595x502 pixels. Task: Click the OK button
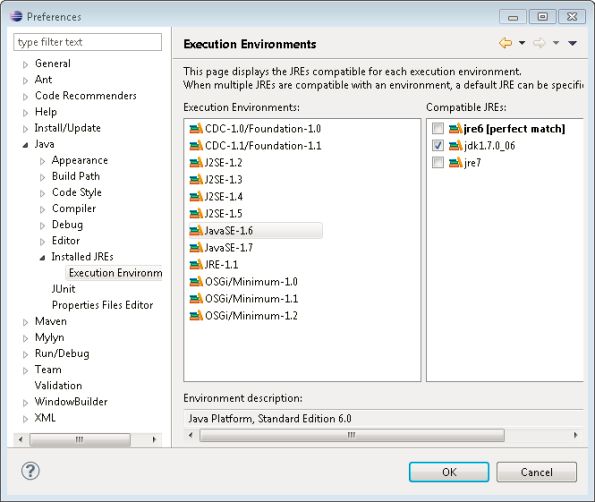coord(449,472)
